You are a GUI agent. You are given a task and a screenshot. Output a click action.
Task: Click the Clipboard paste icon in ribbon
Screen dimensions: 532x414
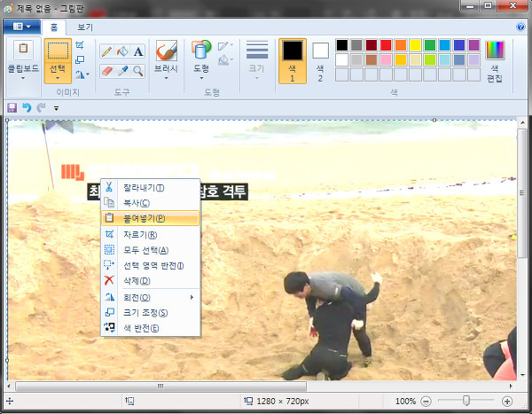(x=23, y=50)
